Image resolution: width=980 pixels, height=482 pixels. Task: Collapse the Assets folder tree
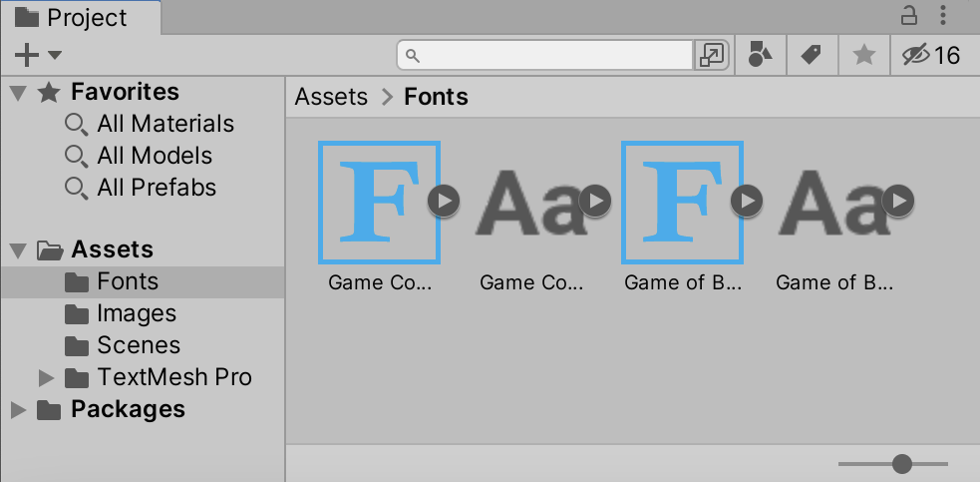17,250
